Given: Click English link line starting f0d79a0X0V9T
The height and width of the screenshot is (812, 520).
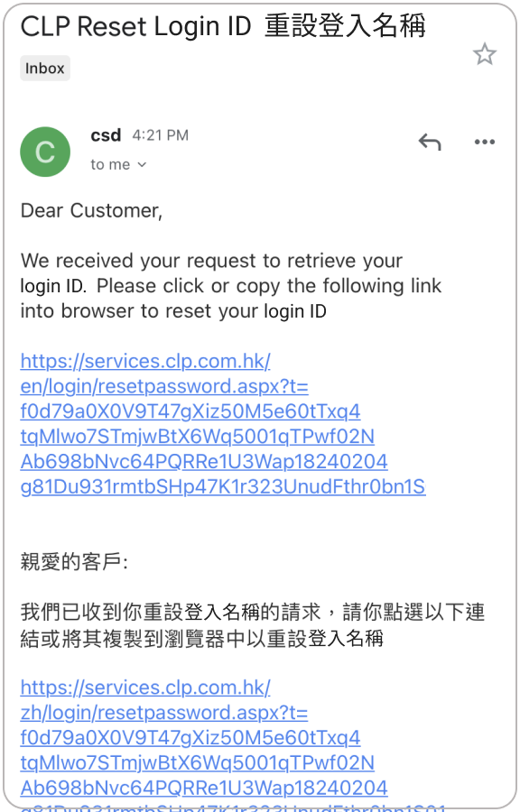Looking at the screenshot, I should (x=190, y=411).
